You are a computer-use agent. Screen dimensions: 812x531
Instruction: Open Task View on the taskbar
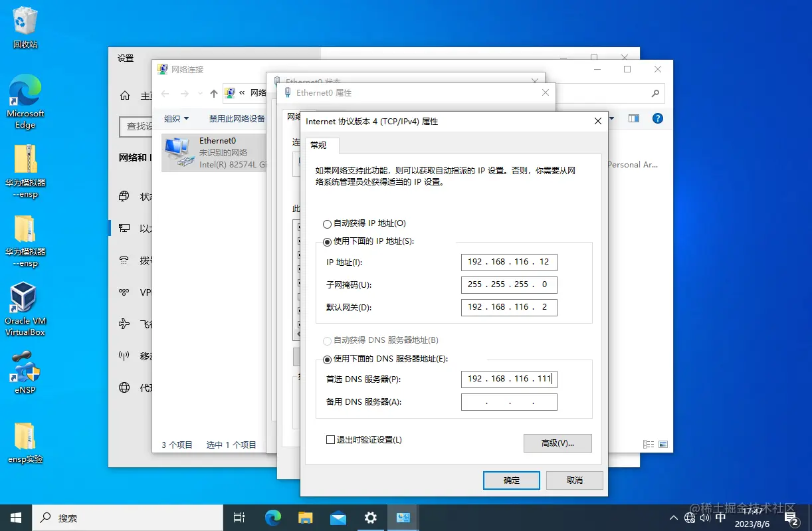pos(239,518)
